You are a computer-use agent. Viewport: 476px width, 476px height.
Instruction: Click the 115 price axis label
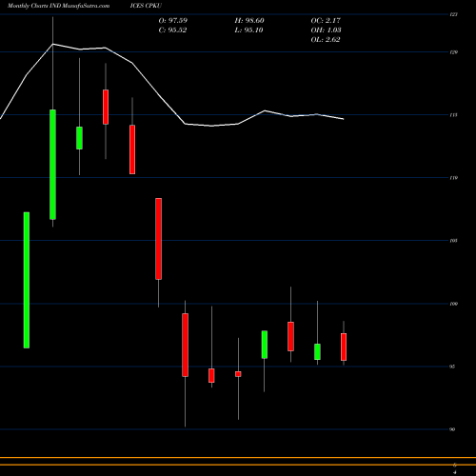[x=454, y=115]
